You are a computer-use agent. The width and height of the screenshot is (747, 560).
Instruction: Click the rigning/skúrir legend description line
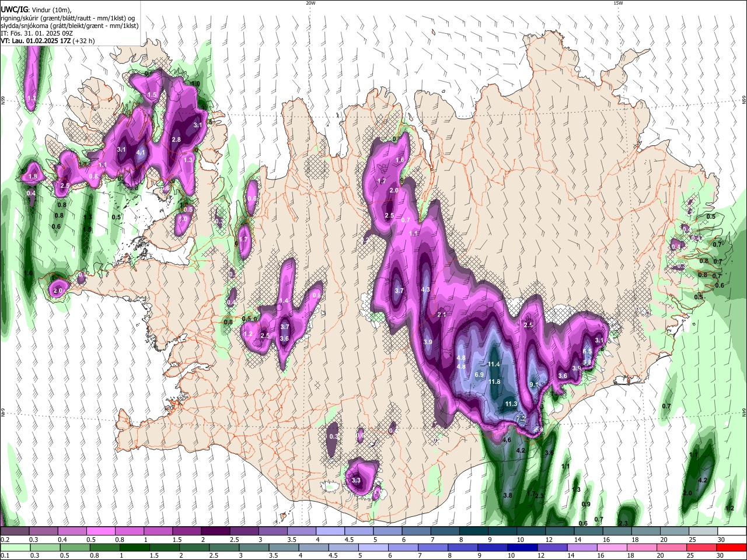[x=68, y=18]
